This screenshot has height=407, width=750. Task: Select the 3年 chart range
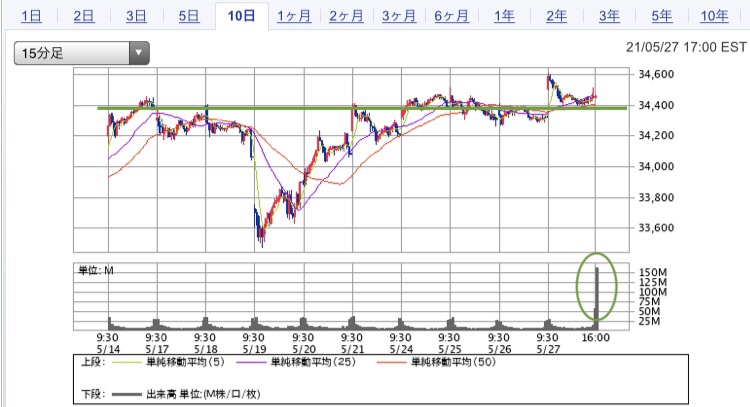(x=609, y=16)
